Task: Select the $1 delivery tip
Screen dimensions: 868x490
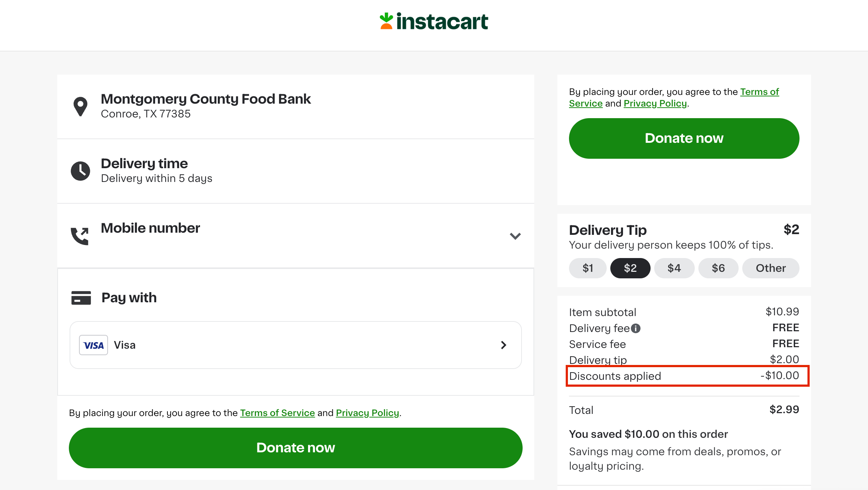Action: click(x=587, y=268)
